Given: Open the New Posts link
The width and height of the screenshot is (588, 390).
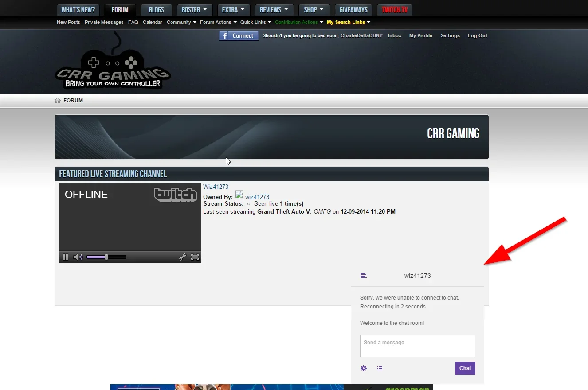Looking at the screenshot, I should coord(68,22).
